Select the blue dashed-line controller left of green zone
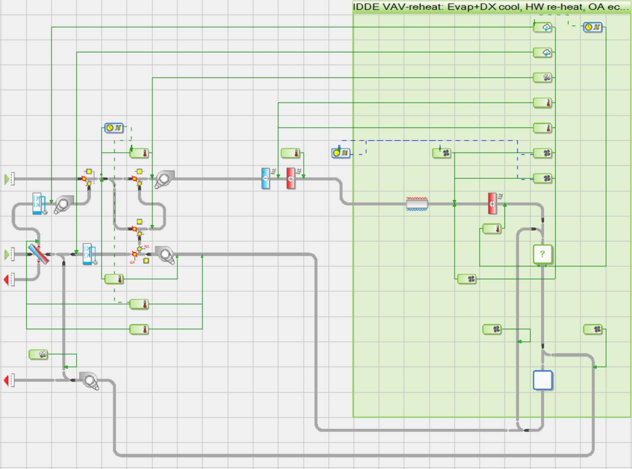 [x=339, y=153]
